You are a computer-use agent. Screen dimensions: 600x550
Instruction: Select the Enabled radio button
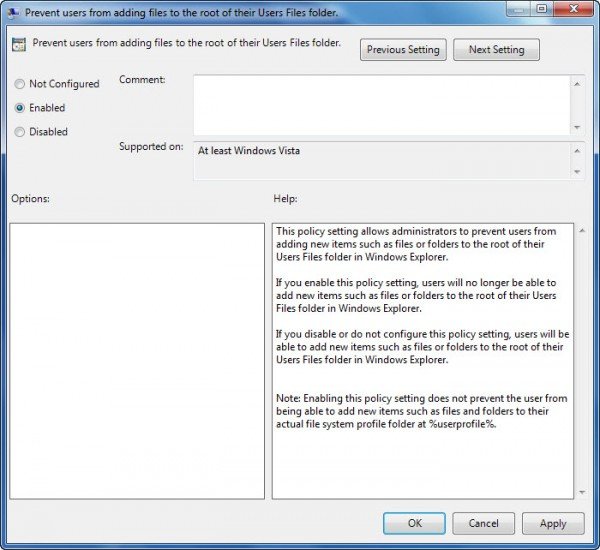(x=20, y=108)
